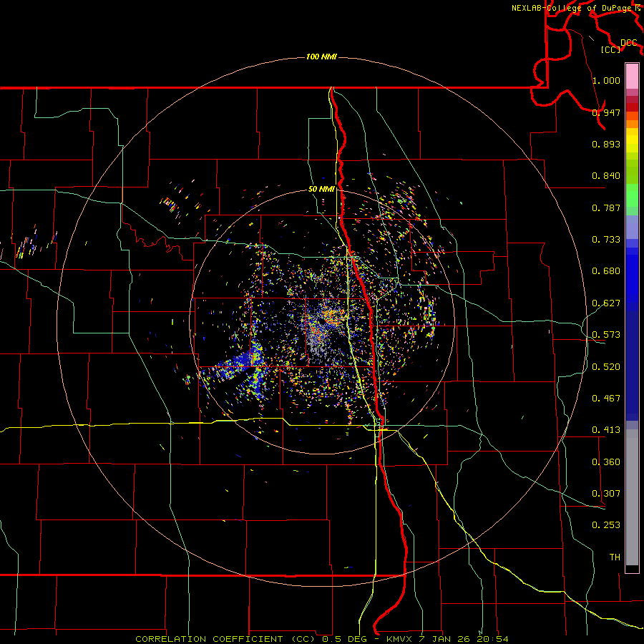The width and height of the screenshot is (644, 644).
Task: Click the 0.627 scale value
Action: point(606,303)
